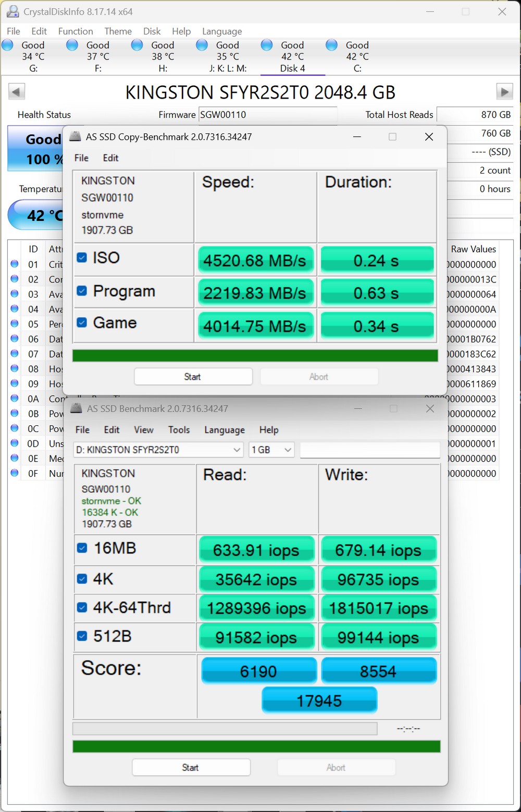Click Abort in AS SSD Benchmark window
The image size is (521, 812).
336,767
